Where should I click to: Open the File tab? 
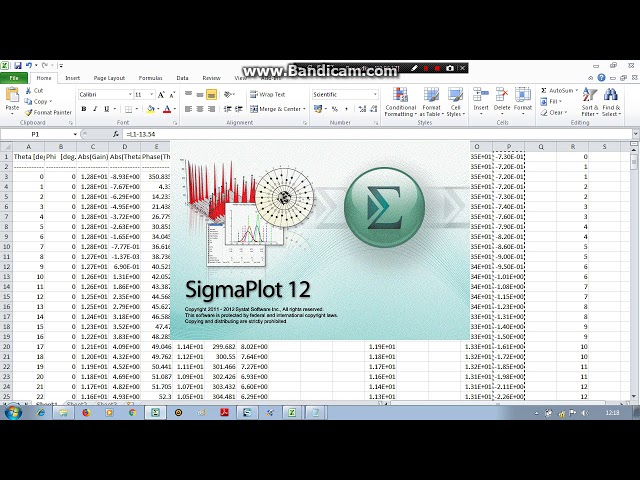click(14, 78)
